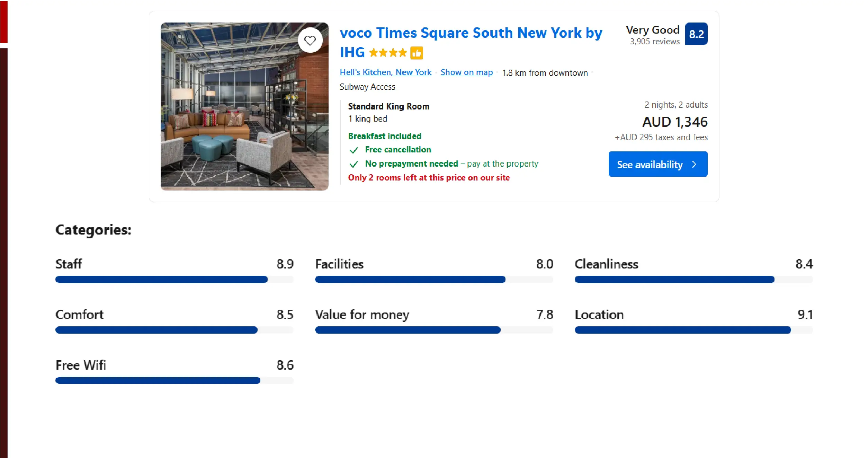
Task: Open the hotel lounge photo
Action: click(244, 106)
